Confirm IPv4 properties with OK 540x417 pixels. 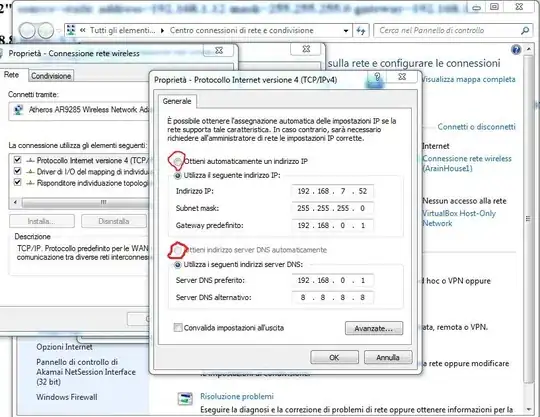[x=334, y=357]
